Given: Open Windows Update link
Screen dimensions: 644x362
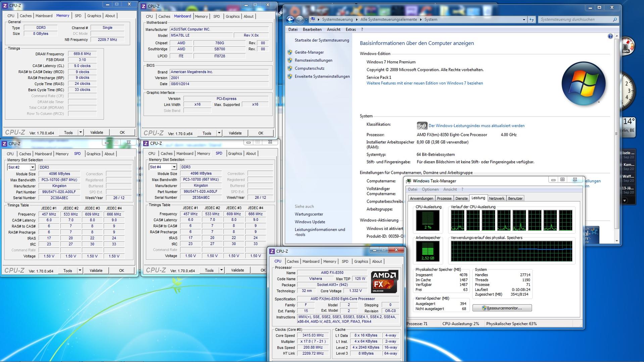Looking at the screenshot, I should tap(310, 222).
